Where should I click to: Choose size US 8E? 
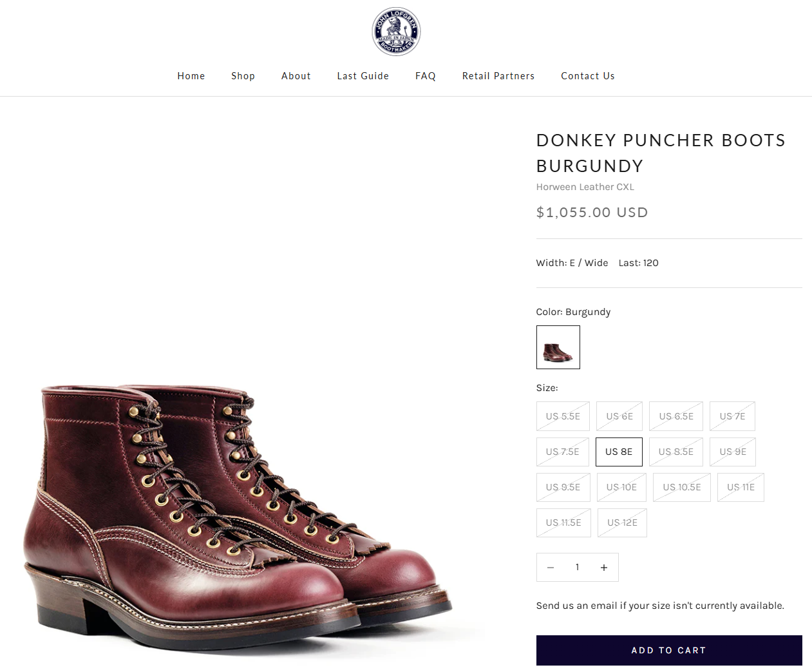pyautogui.click(x=619, y=452)
